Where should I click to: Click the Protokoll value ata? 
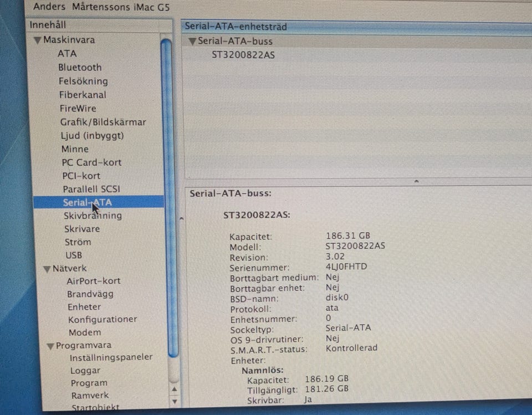click(332, 308)
